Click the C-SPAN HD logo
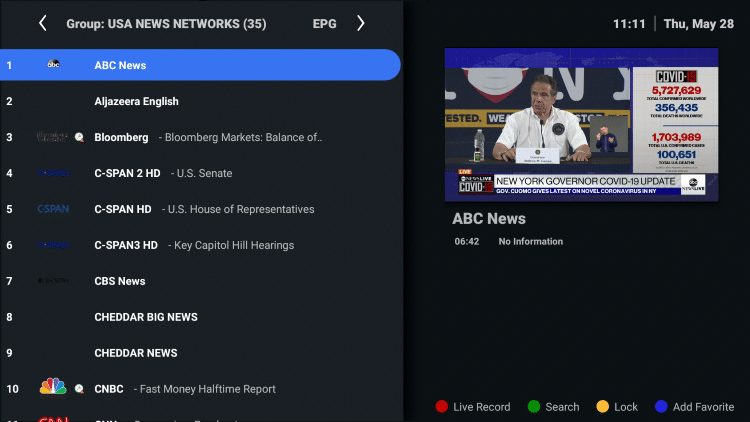This screenshot has width=750, height=422. click(53, 209)
